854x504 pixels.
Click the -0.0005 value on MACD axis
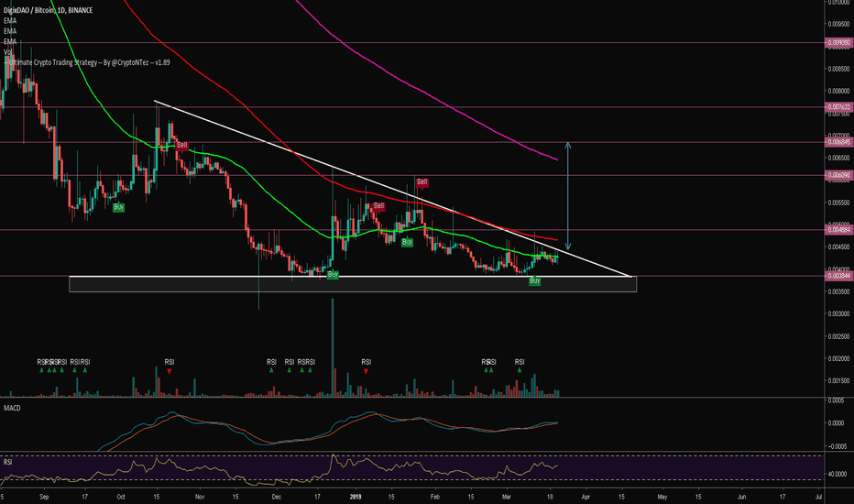(837, 446)
